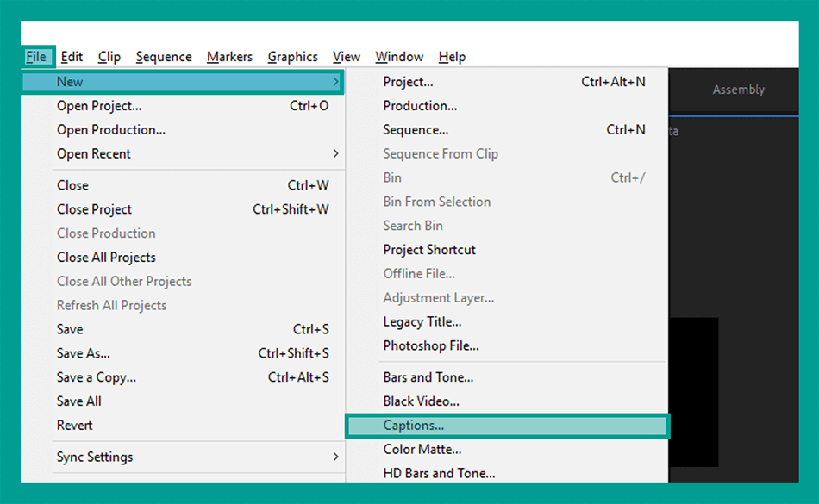Select Legacy Title option

[x=507, y=322]
